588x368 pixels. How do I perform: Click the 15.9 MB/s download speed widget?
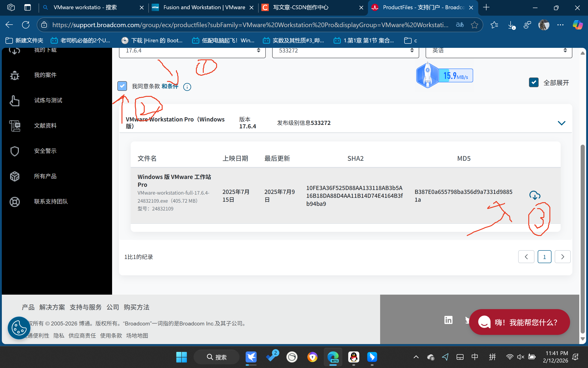444,75
